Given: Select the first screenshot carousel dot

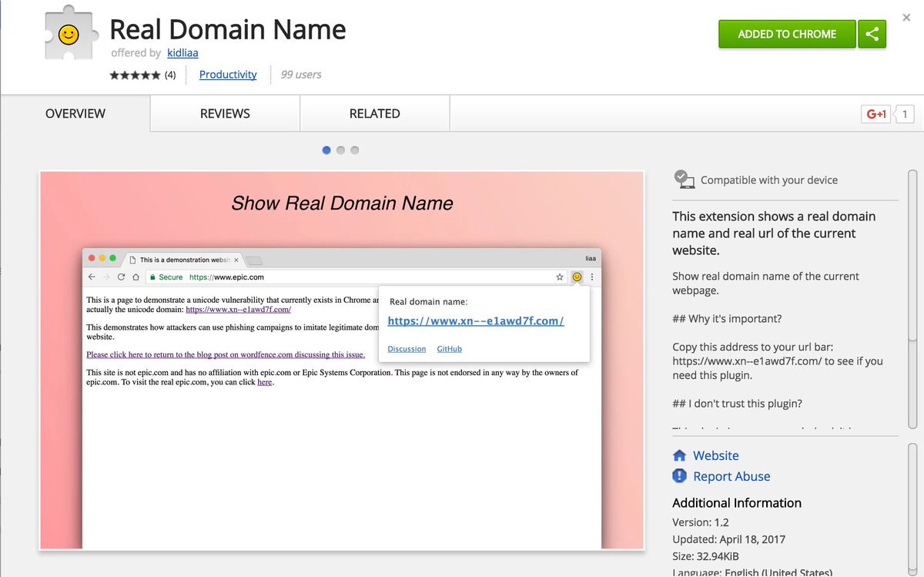Looking at the screenshot, I should [326, 150].
